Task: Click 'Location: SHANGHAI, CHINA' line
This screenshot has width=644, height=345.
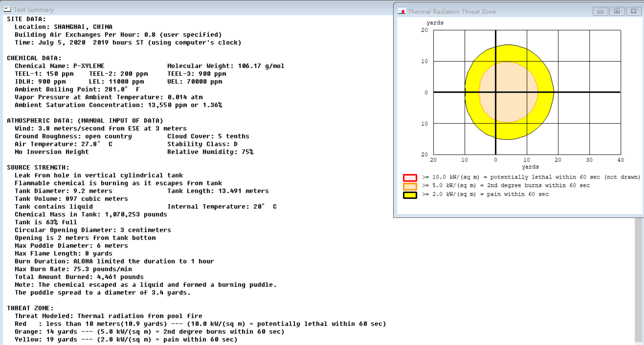Action: pos(63,27)
